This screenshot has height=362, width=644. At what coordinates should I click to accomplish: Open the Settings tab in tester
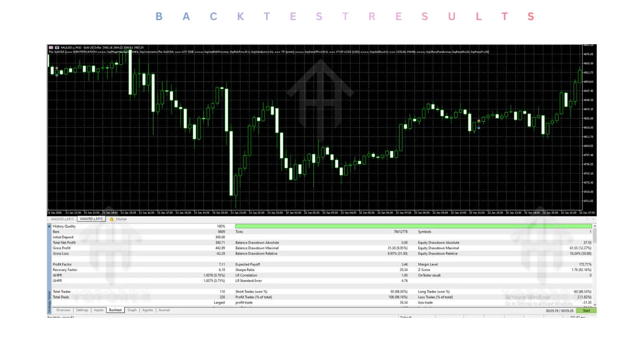(82, 310)
